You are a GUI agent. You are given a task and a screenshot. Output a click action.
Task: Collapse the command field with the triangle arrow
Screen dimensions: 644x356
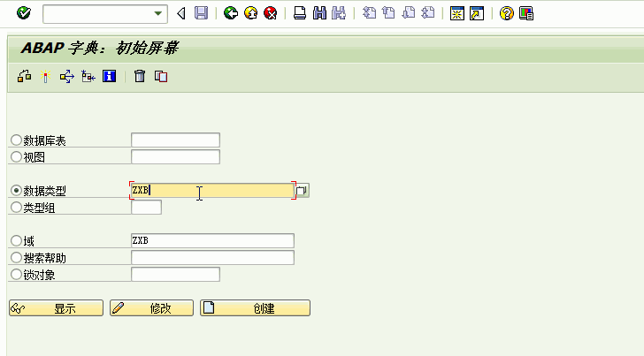[x=181, y=13]
